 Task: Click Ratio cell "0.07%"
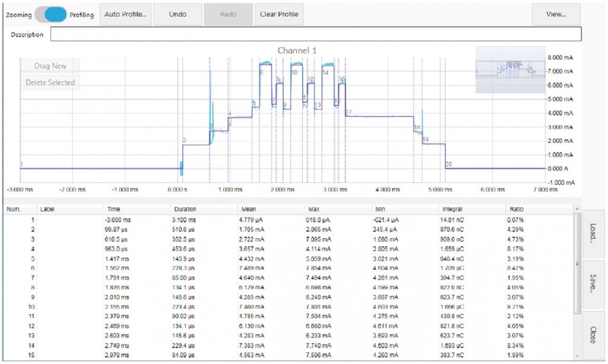point(516,220)
